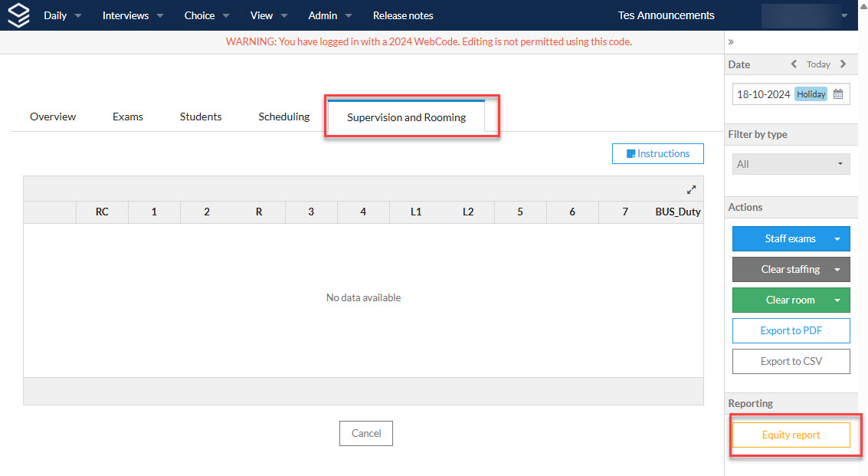Click the stacked layers app logo
Screen dimensions: 868x476
(18, 15)
